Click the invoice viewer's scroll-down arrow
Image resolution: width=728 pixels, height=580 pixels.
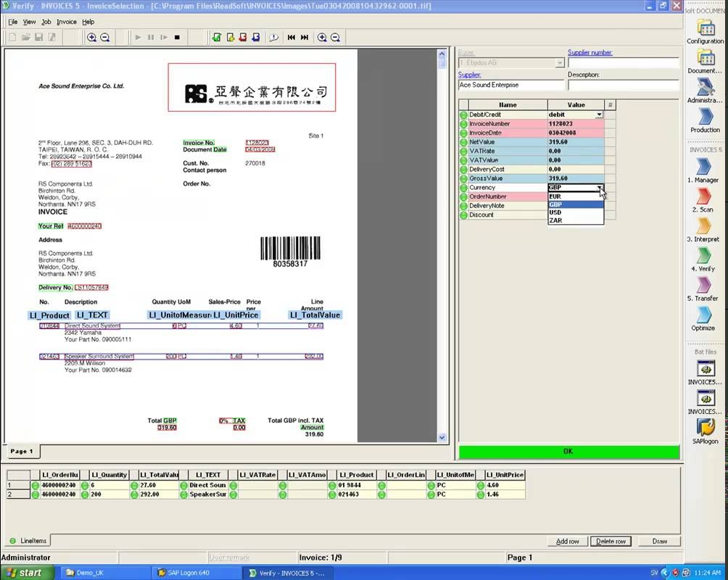point(442,437)
